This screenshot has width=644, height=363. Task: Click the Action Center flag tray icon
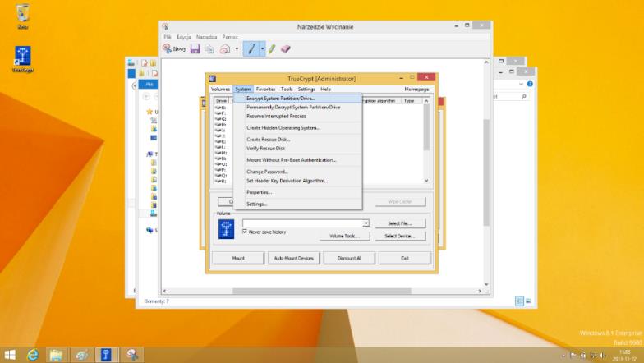coord(573,355)
